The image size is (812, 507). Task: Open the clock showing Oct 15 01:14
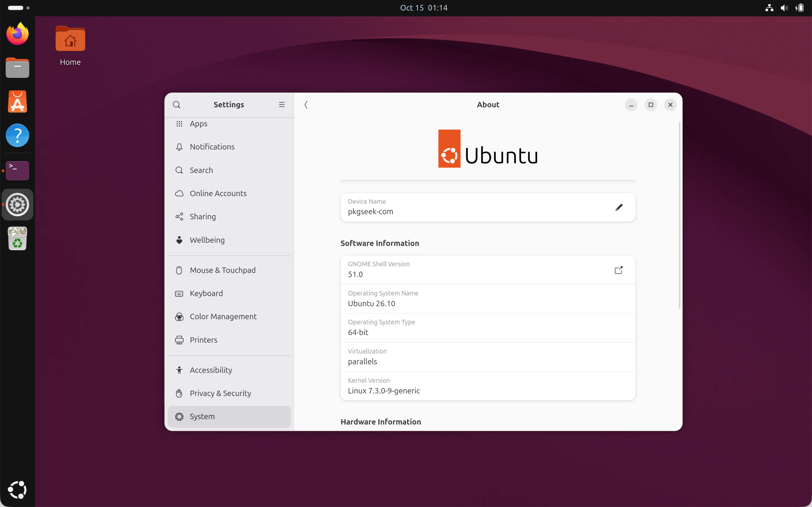click(424, 8)
